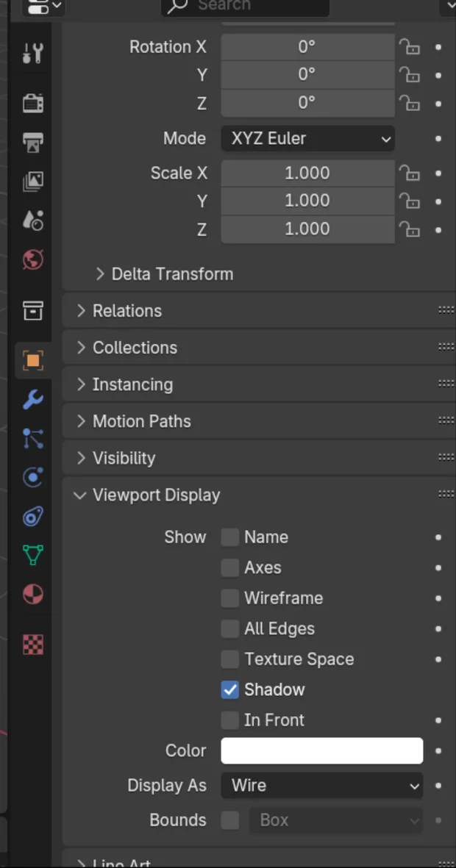Enable the Show Name checkbox

point(230,537)
